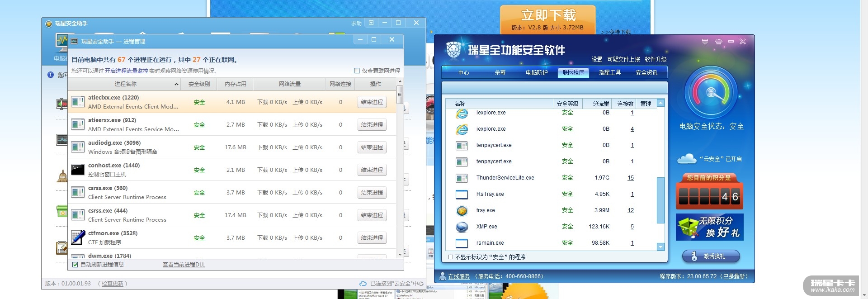
Task: Enable 仅查看联网进程 checkbox
Action: click(357, 71)
